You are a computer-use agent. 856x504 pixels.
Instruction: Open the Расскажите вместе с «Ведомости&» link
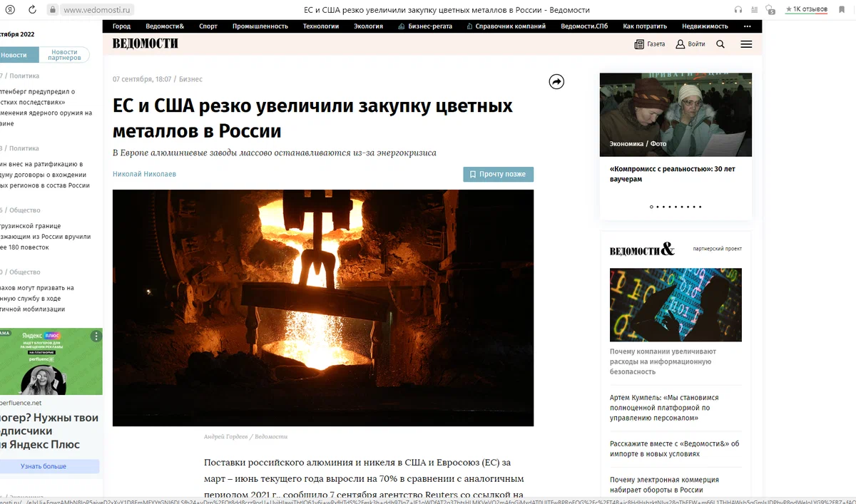coord(674,448)
